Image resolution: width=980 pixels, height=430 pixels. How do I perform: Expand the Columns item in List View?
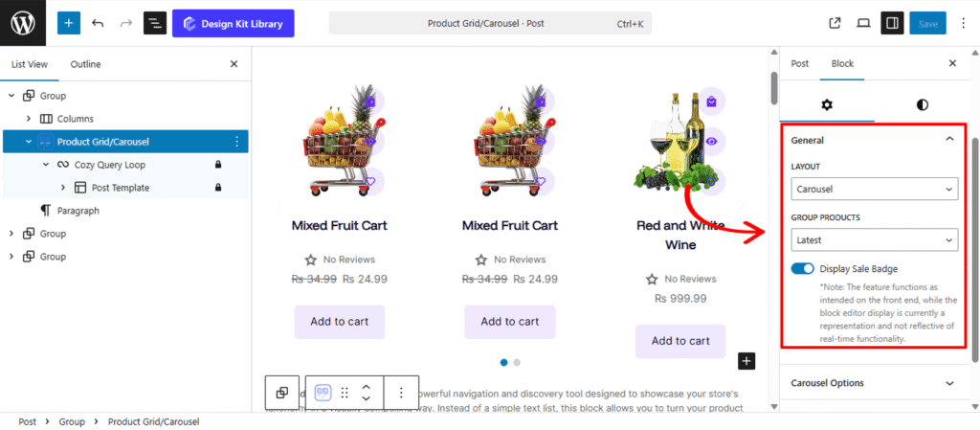point(29,119)
